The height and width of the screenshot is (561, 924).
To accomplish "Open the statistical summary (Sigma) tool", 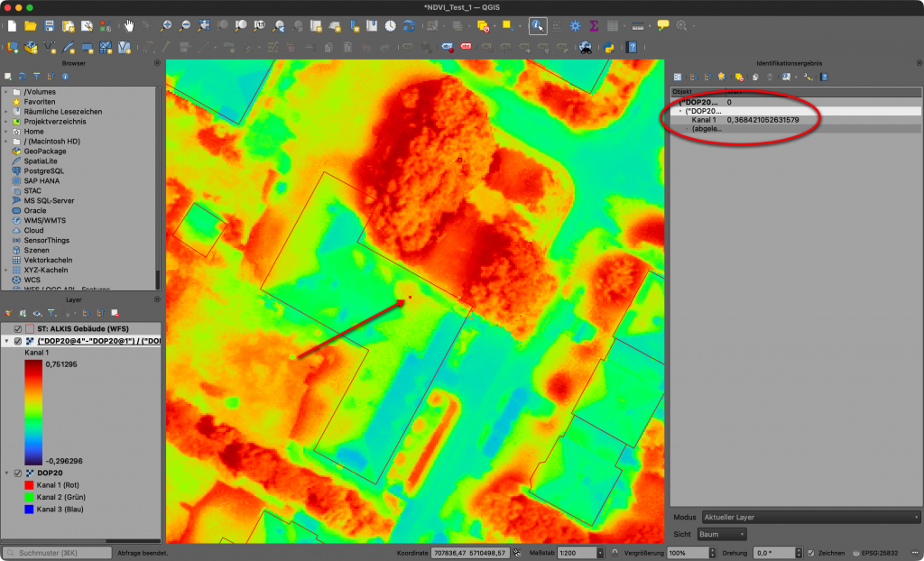I will [594, 26].
